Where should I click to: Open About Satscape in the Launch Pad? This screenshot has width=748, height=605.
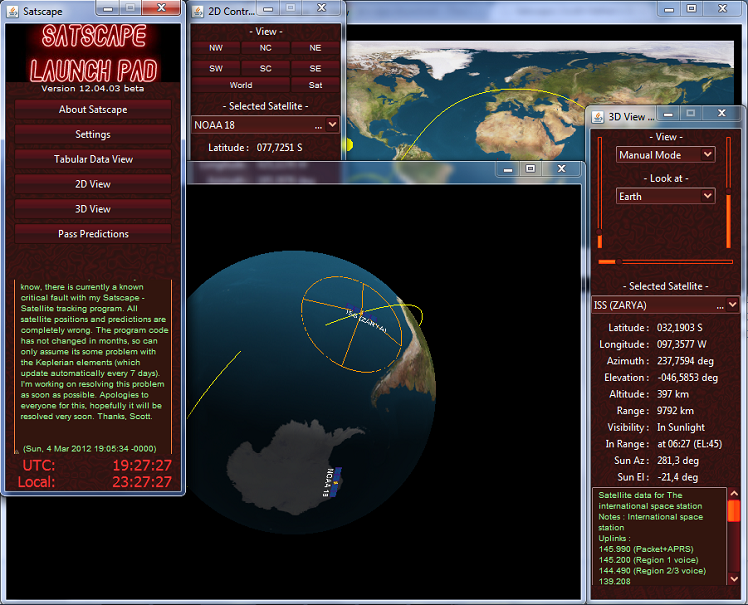point(93,109)
